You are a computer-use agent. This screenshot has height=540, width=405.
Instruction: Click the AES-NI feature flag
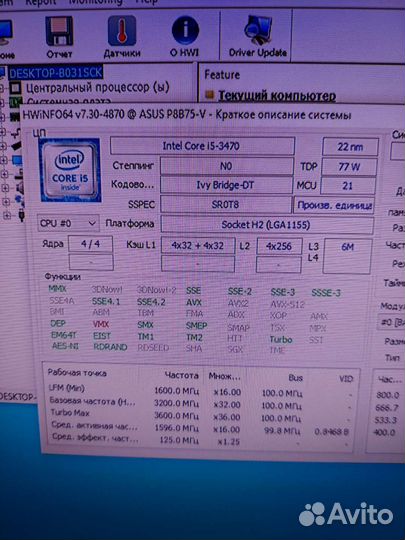[65, 346]
